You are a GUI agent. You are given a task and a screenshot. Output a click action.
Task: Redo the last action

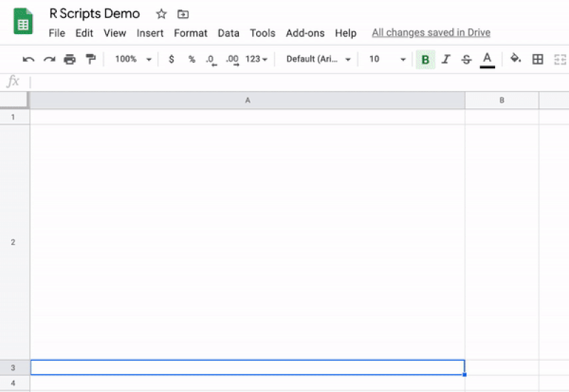click(49, 59)
